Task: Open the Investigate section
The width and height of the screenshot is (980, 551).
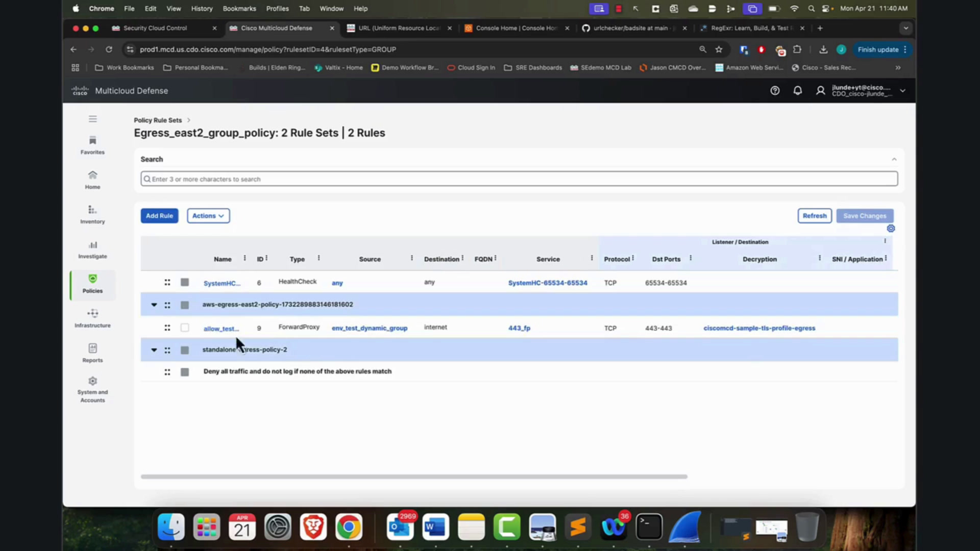Action: (x=92, y=249)
